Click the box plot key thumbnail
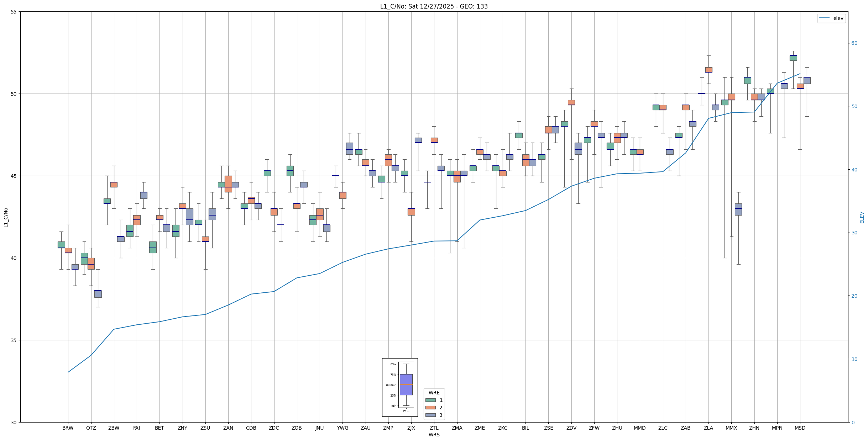This screenshot has height=441, width=868. pos(400,387)
